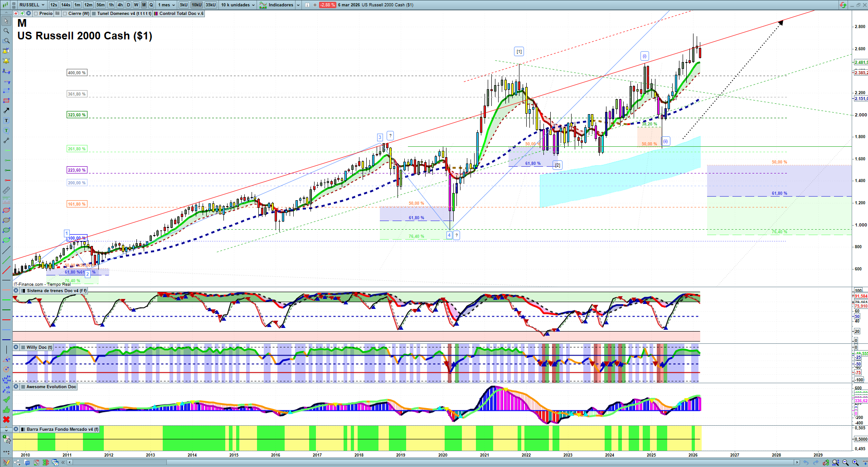
Task: Select the segment line tool
Action: 6,140
